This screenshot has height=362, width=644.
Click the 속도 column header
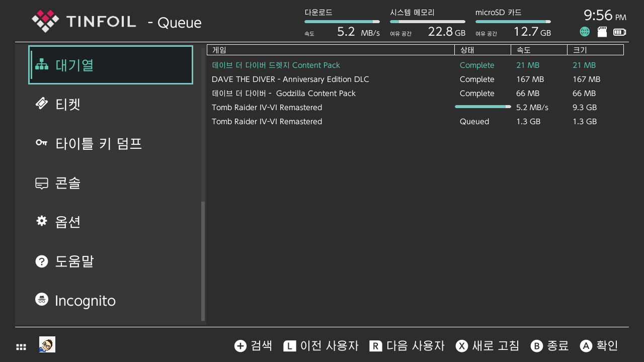tap(539, 50)
